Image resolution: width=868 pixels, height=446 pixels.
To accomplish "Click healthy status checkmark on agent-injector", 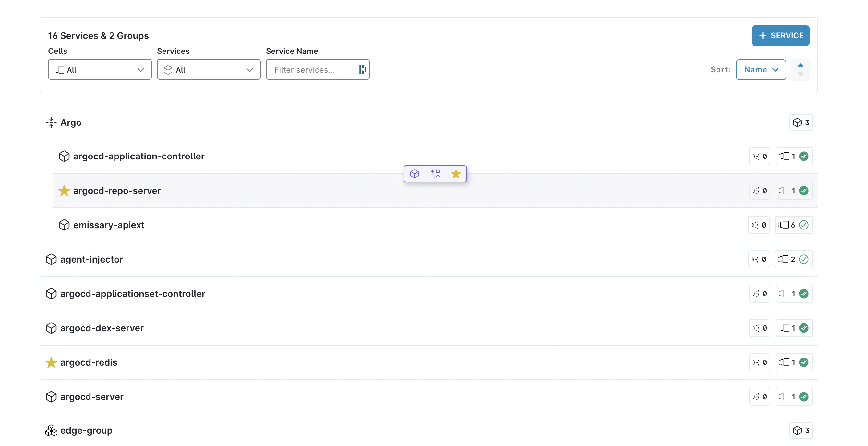I will tap(804, 259).
